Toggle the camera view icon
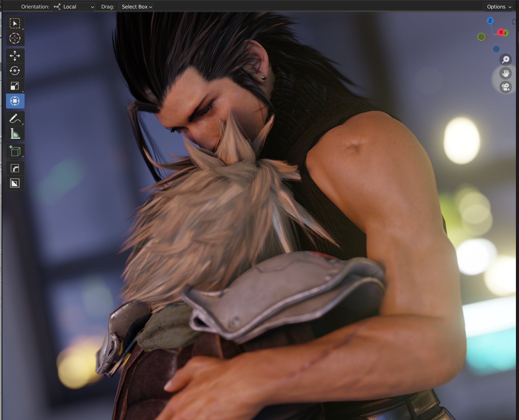The image size is (519, 420). click(506, 87)
